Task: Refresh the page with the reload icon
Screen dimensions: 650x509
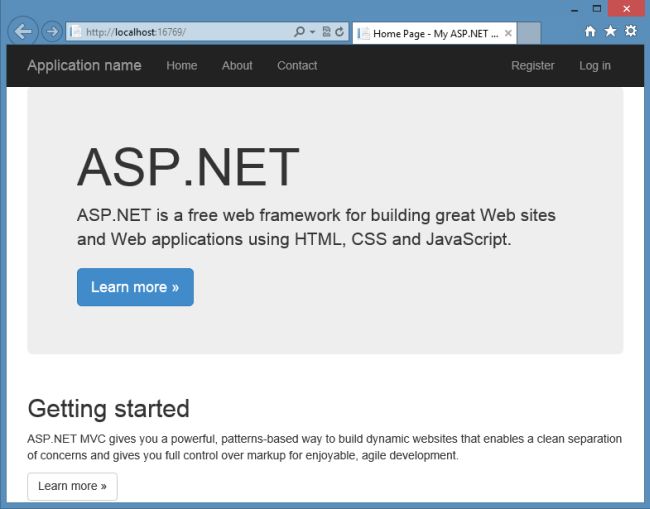Action: 340,32
